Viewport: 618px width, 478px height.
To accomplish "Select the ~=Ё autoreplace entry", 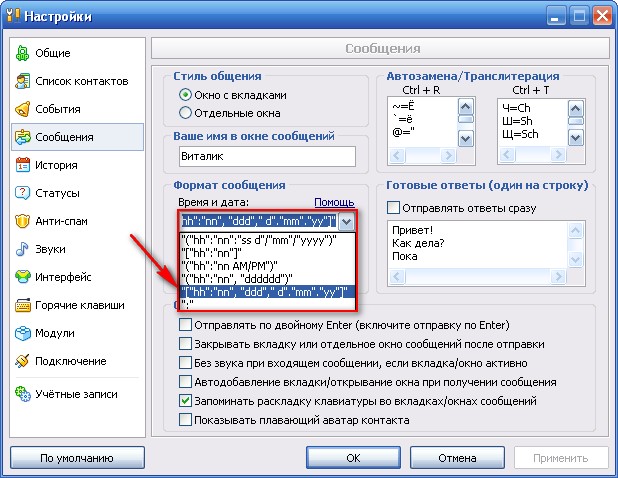I will point(403,106).
